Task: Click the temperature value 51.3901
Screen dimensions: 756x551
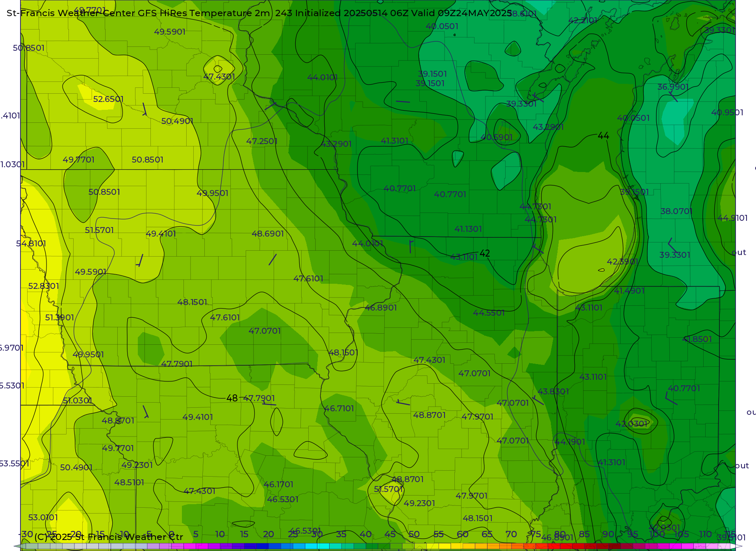Action: tap(59, 318)
